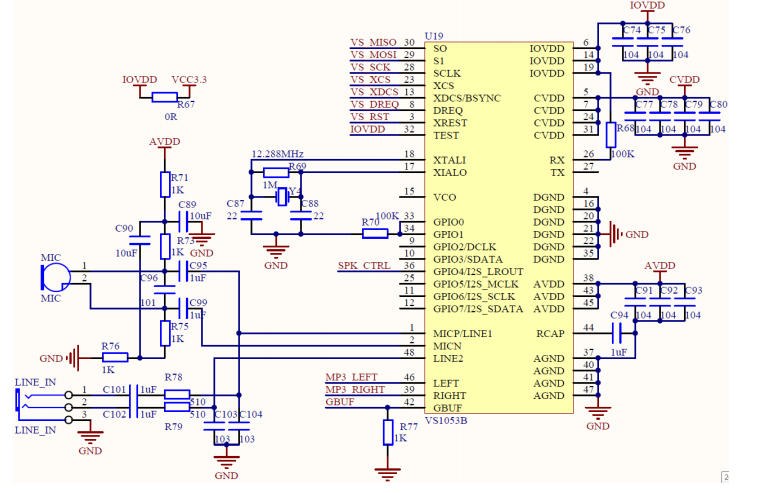Select the 1M resistor R69
Viewport: 757px width, 493px height.
tap(276, 173)
